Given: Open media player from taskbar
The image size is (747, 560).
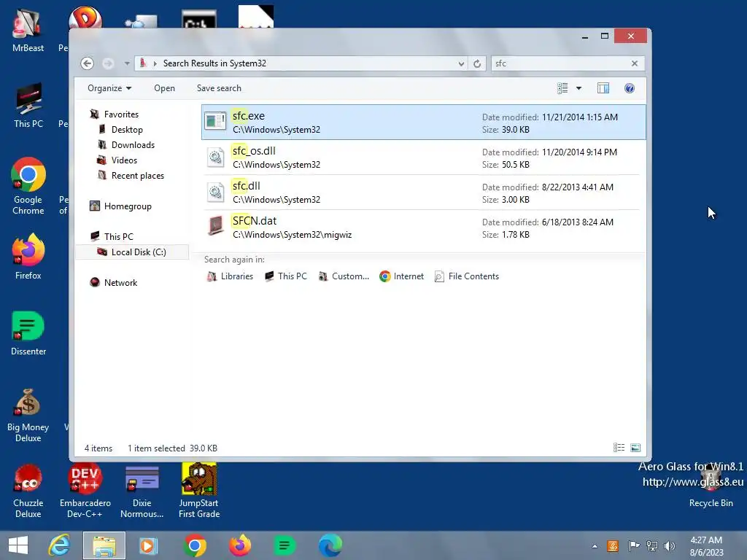Looking at the screenshot, I should 148,545.
